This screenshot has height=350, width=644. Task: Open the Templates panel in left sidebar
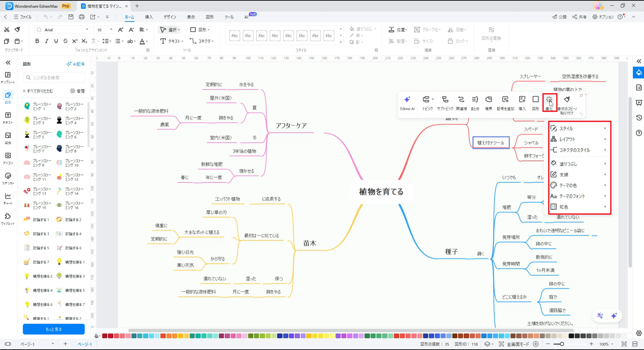(8, 78)
